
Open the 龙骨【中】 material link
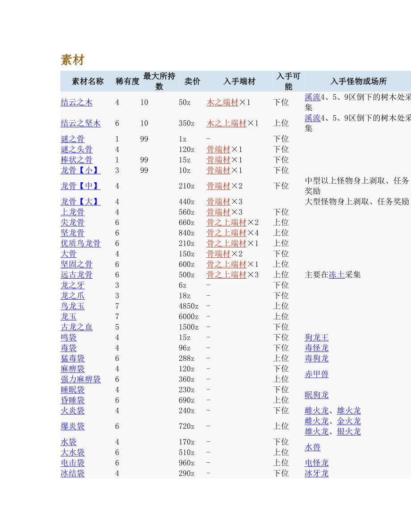80,186
